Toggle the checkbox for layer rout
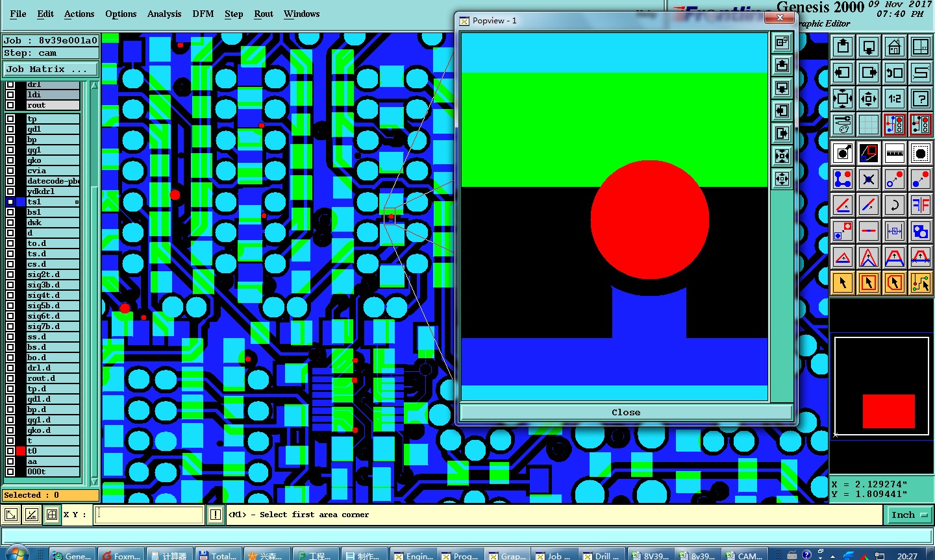935x560 pixels. (10, 105)
